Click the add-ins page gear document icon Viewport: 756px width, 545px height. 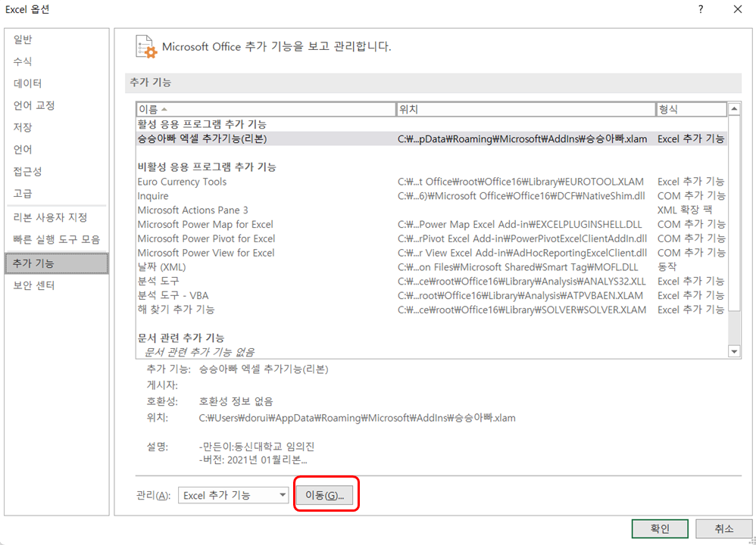(146, 47)
